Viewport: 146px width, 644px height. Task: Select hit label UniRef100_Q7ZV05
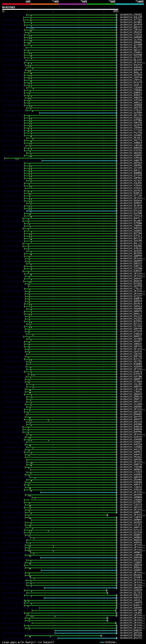point(131,331)
